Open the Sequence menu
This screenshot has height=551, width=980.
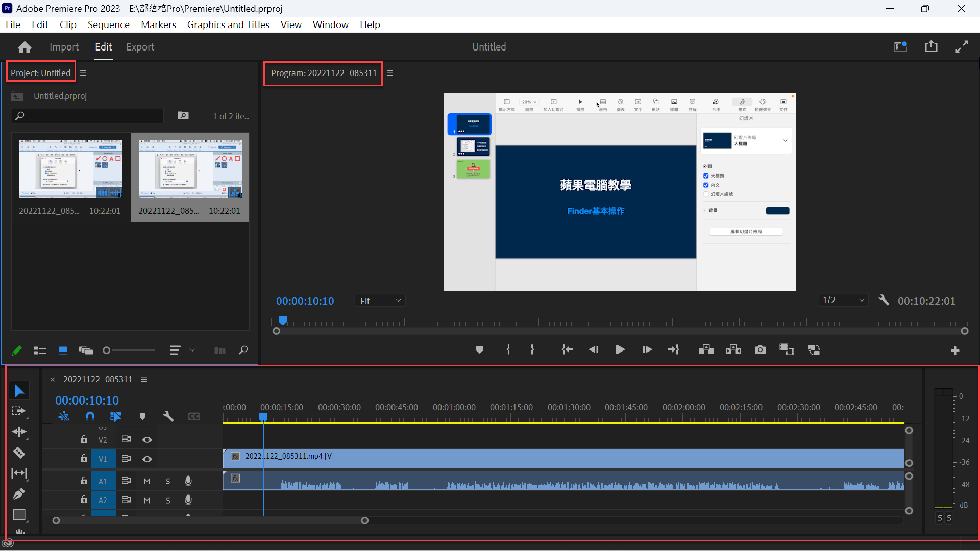(x=108, y=24)
